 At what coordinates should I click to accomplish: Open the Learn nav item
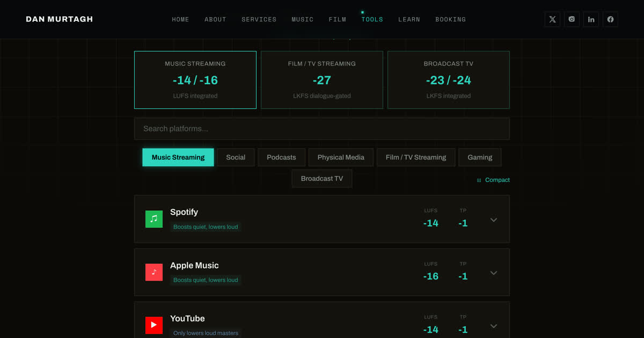(409, 19)
